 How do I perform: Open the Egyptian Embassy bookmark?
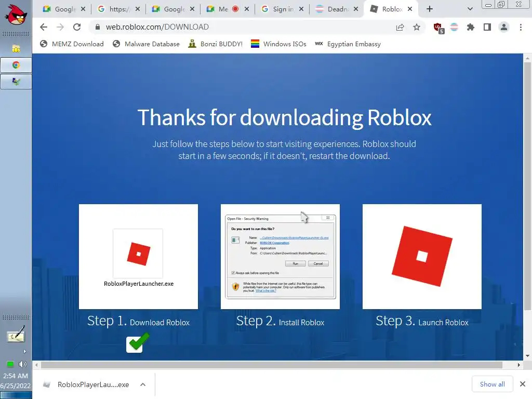pos(348,44)
